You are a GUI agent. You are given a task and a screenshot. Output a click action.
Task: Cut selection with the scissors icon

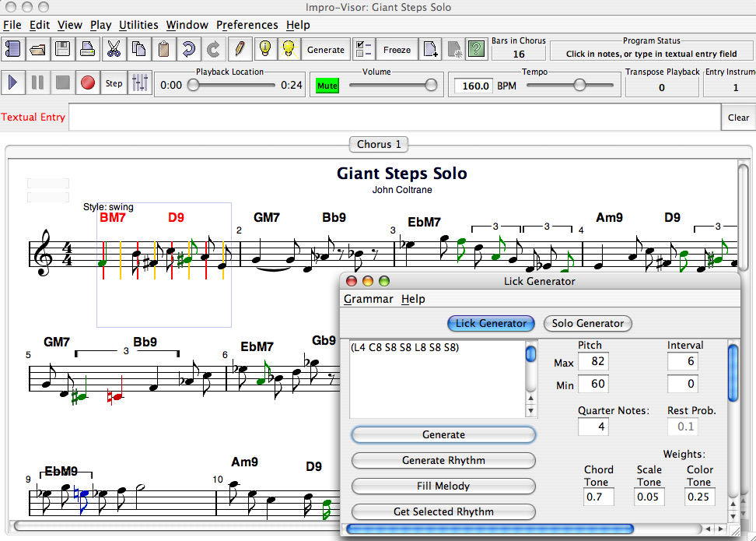point(114,49)
